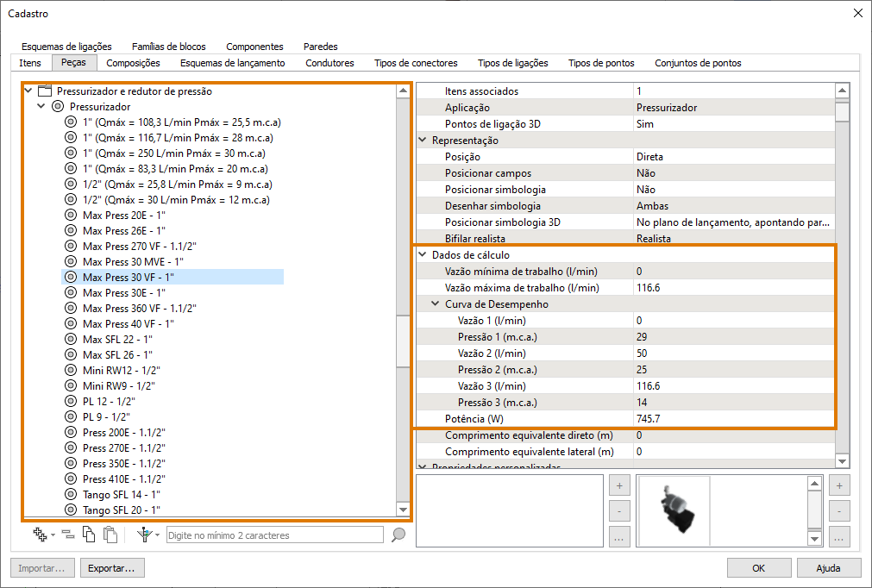Click the plus button beside the empty list box

pyautogui.click(x=619, y=485)
